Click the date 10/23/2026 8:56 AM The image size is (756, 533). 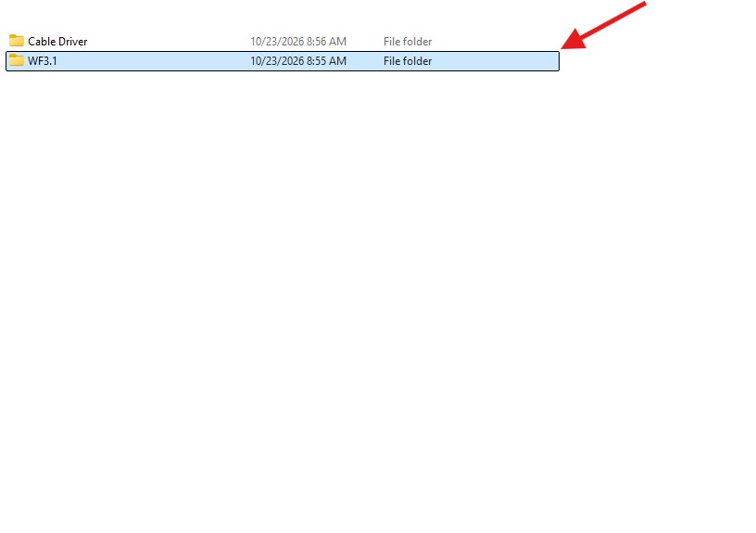(298, 42)
